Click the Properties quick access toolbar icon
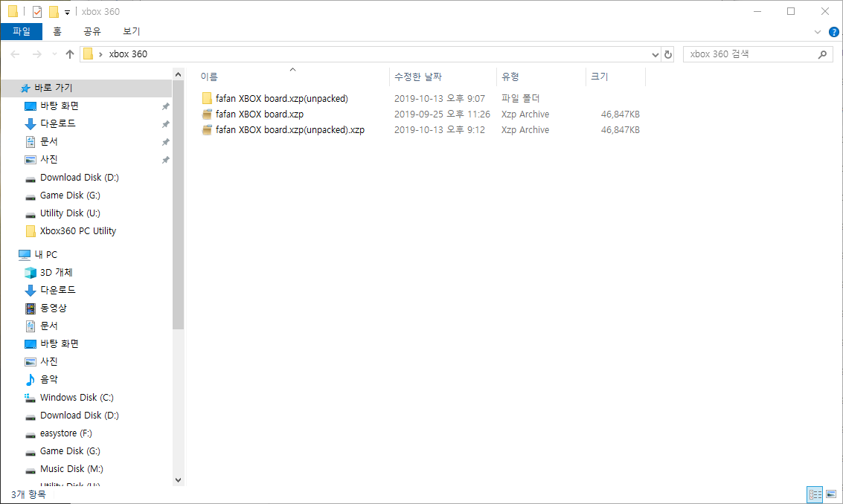The height and width of the screenshot is (504, 843). 37,11
